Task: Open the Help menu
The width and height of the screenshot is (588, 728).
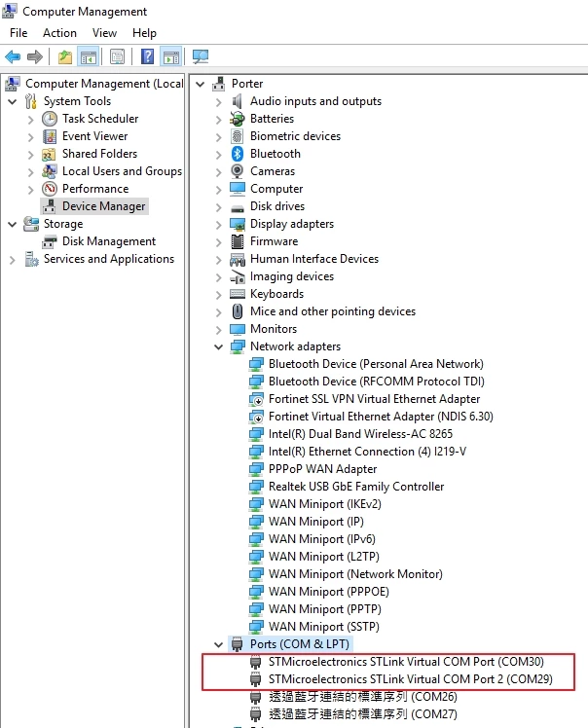Action: click(144, 33)
